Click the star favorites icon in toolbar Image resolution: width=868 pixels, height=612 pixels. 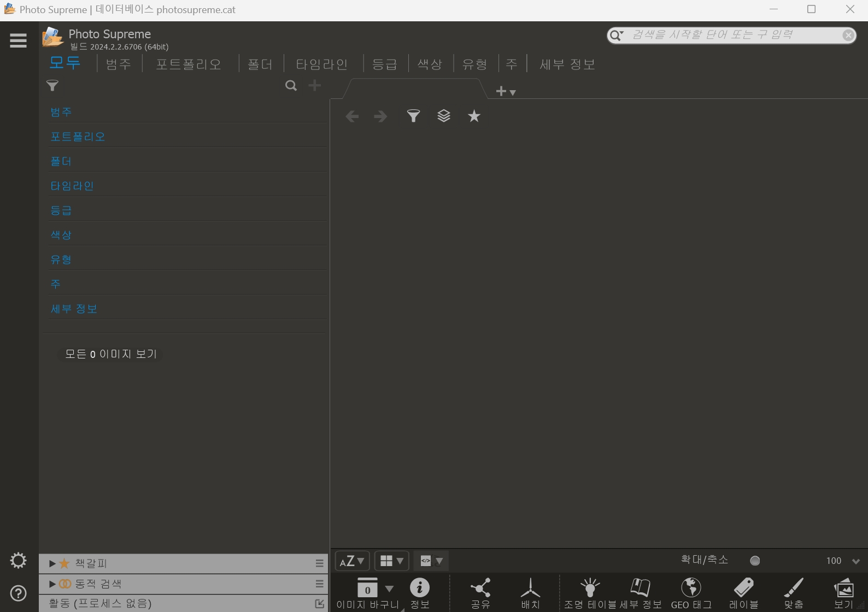click(474, 116)
